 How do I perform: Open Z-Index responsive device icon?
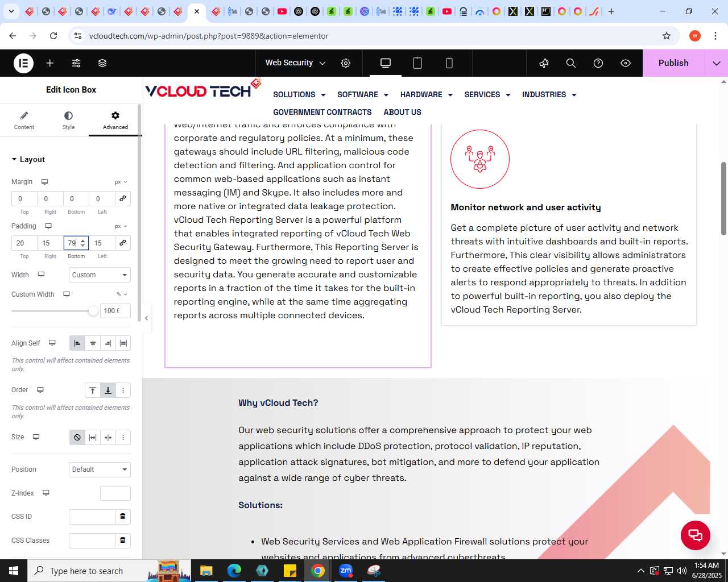pos(46,493)
